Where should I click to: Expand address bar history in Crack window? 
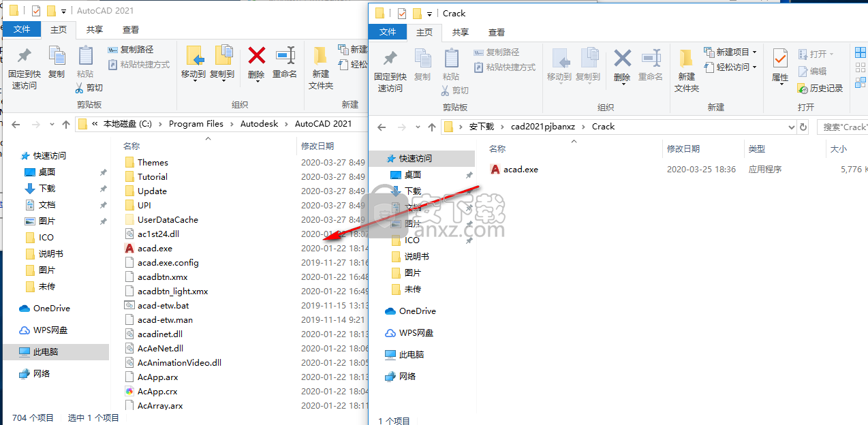point(791,127)
